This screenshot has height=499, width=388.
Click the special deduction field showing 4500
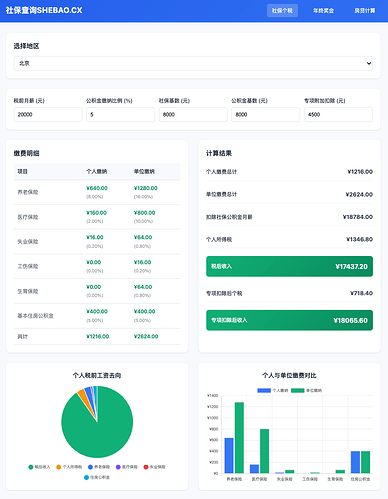[x=338, y=114]
